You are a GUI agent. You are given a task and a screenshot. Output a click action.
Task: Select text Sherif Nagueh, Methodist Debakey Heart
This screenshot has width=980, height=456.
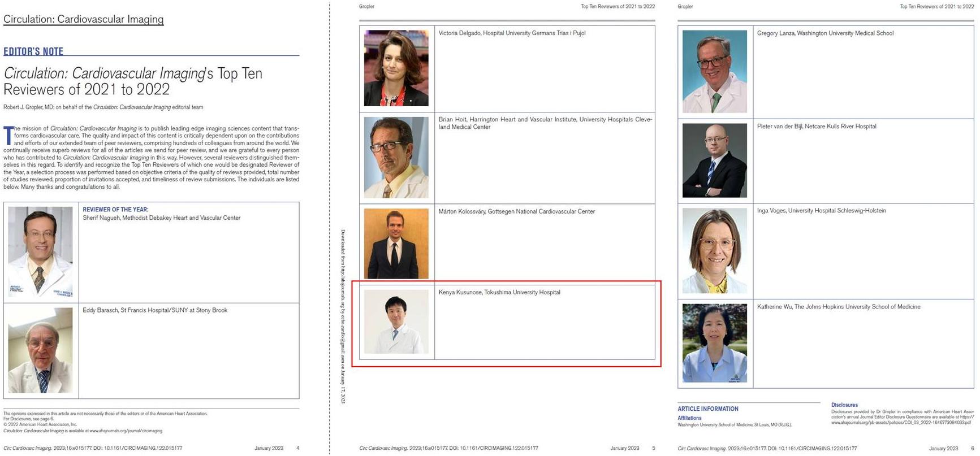tap(162, 218)
